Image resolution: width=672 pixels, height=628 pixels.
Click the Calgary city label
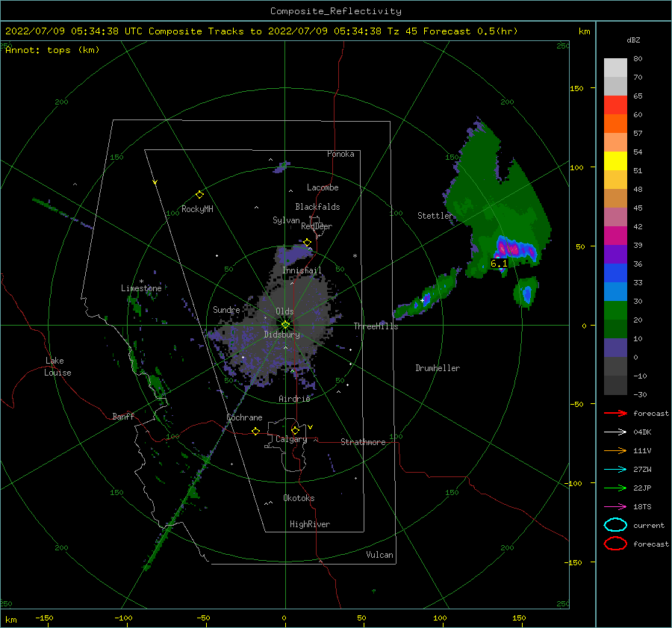[x=291, y=439]
